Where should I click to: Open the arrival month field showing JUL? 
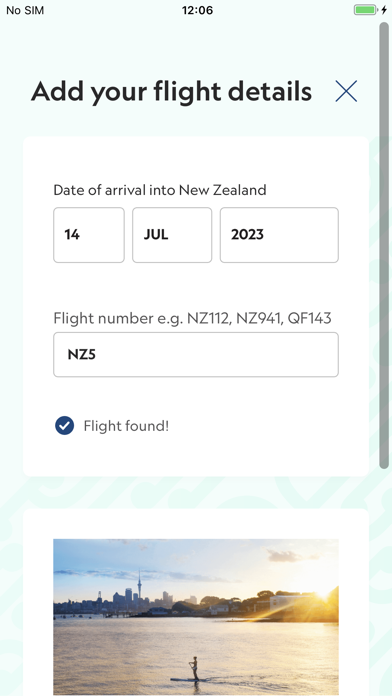tap(172, 235)
